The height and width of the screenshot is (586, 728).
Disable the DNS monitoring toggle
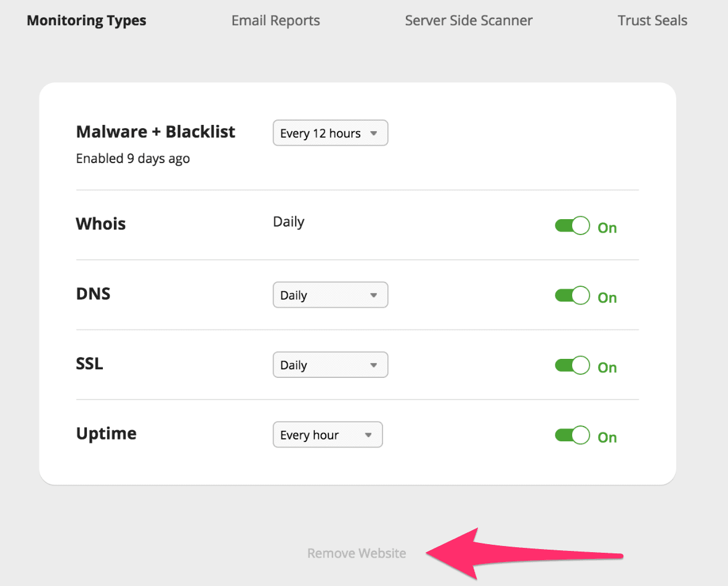point(572,295)
